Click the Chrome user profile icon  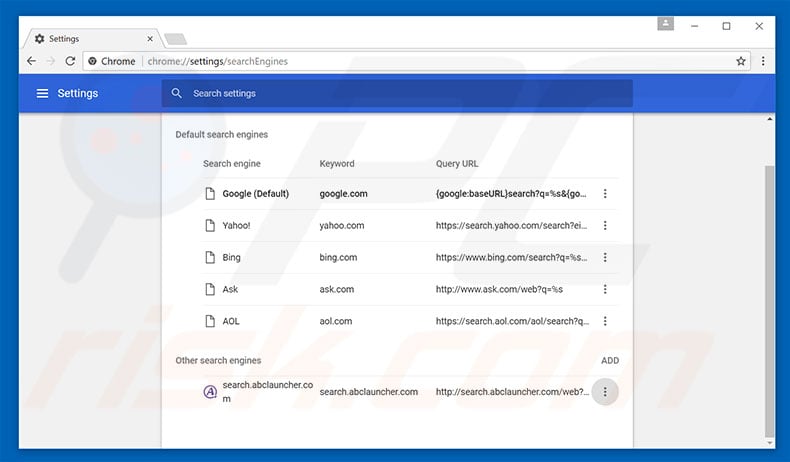[665, 24]
